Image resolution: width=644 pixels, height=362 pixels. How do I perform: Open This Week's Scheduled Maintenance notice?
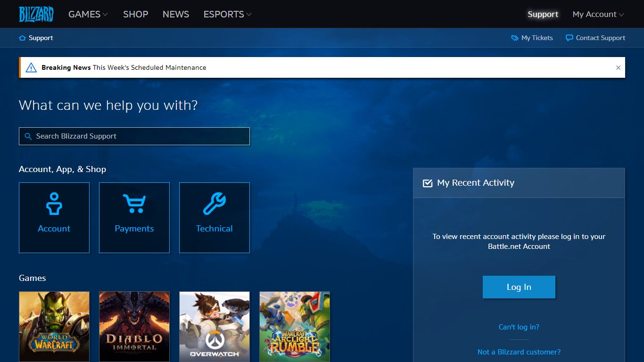pyautogui.click(x=149, y=67)
